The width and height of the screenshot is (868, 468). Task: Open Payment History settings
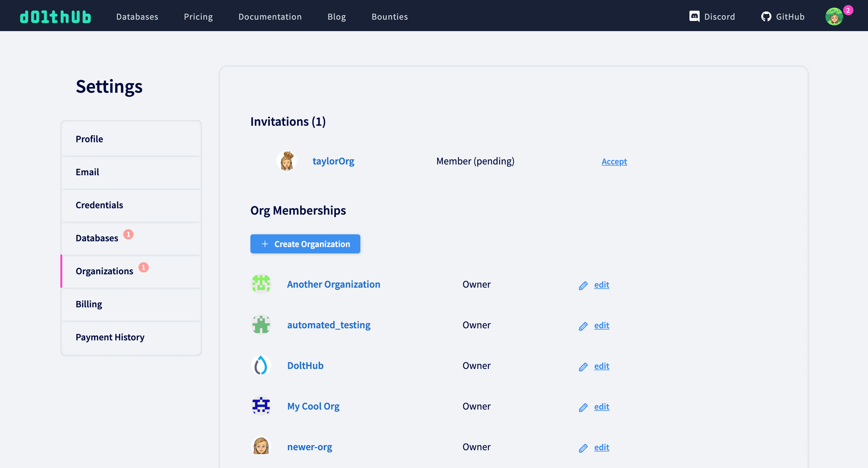tap(131, 337)
